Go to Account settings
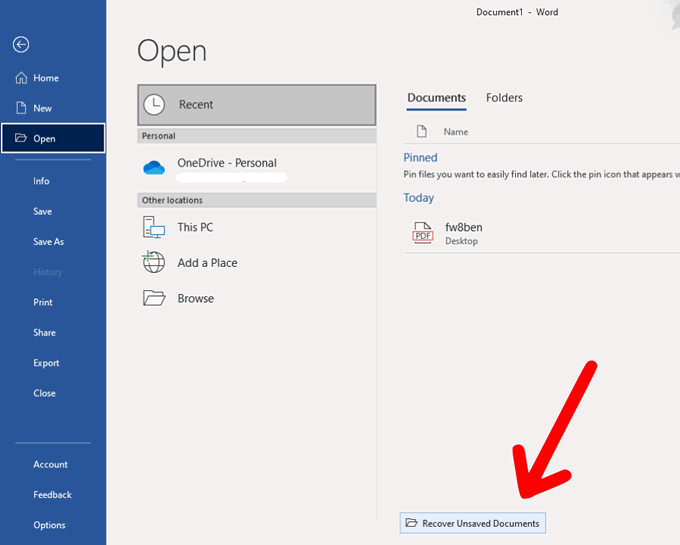Screen dimensions: 680x545 click(x=50, y=464)
